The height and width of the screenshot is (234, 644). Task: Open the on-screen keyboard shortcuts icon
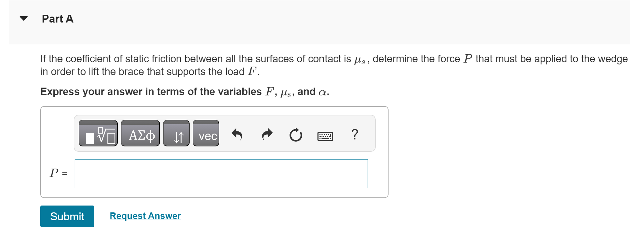point(326,135)
